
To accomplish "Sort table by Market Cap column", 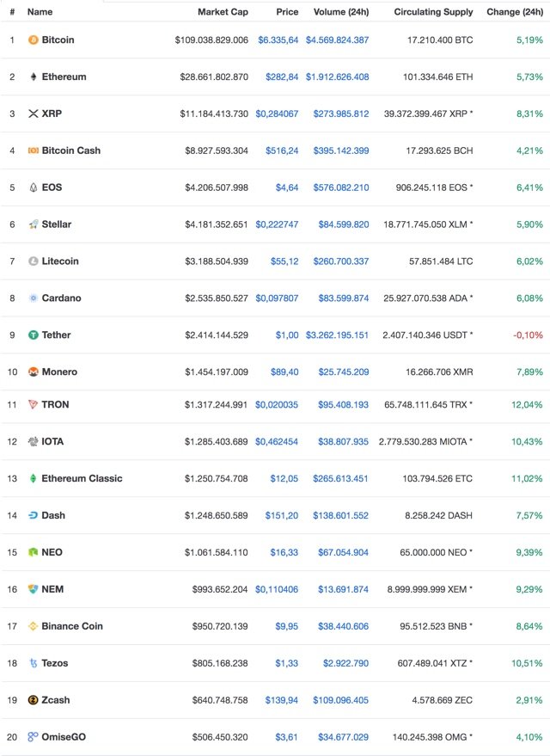I will click(x=223, y=12).
